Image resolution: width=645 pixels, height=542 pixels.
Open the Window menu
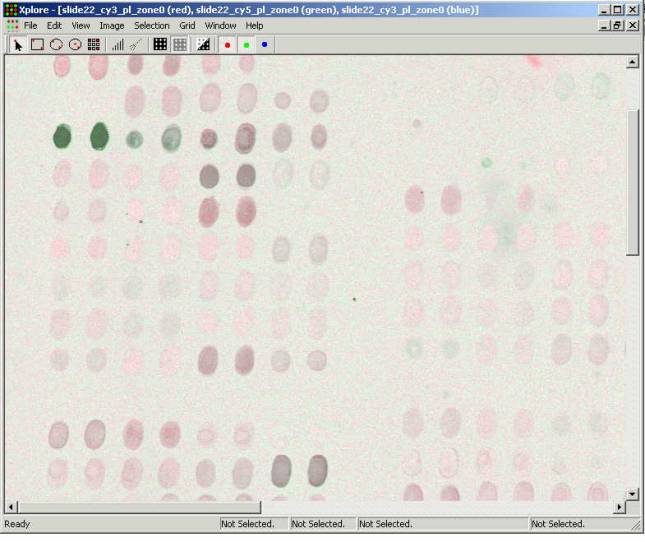(220, 25)
